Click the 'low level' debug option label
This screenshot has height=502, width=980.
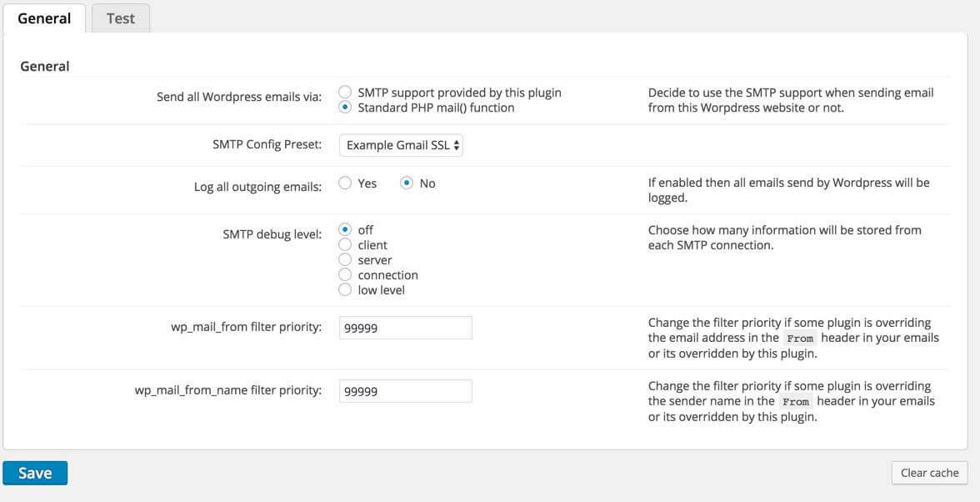pyautogui.click(x=381, y=290)
